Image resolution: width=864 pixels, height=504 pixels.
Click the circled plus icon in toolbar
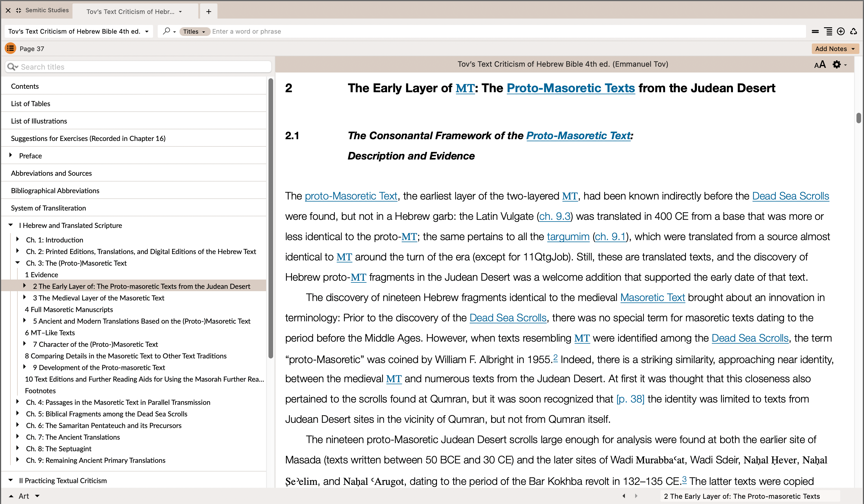coord(841,32)
